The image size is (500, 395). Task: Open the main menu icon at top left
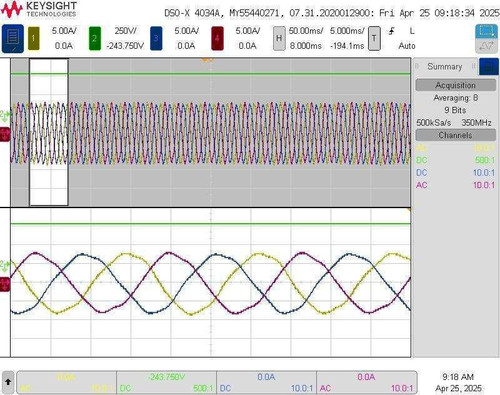[x=13, y=38]
